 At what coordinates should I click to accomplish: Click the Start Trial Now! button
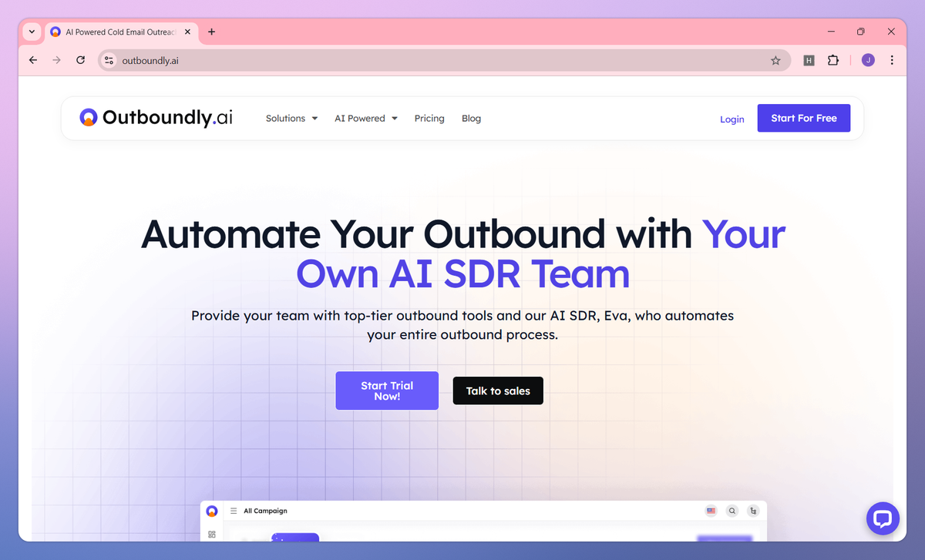pos(387,391)
